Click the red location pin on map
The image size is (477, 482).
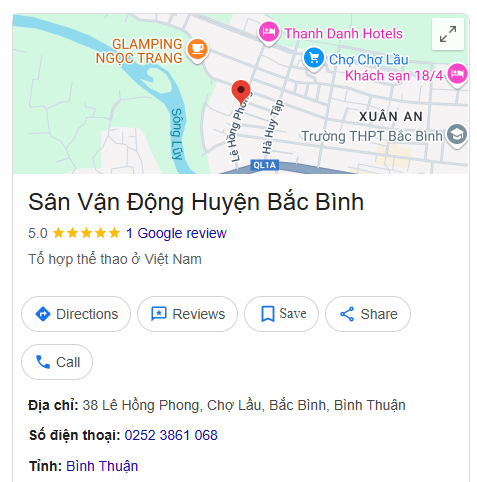[241, 92]
